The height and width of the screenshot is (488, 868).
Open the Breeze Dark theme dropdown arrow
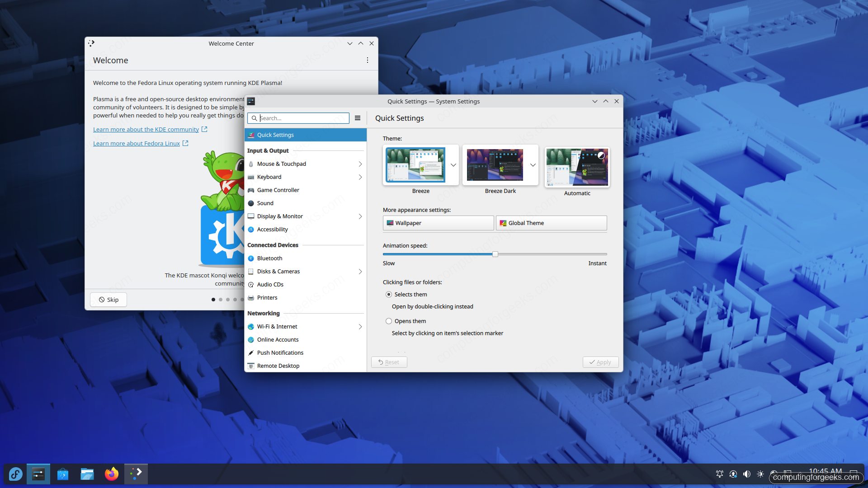tap(533, 165)
